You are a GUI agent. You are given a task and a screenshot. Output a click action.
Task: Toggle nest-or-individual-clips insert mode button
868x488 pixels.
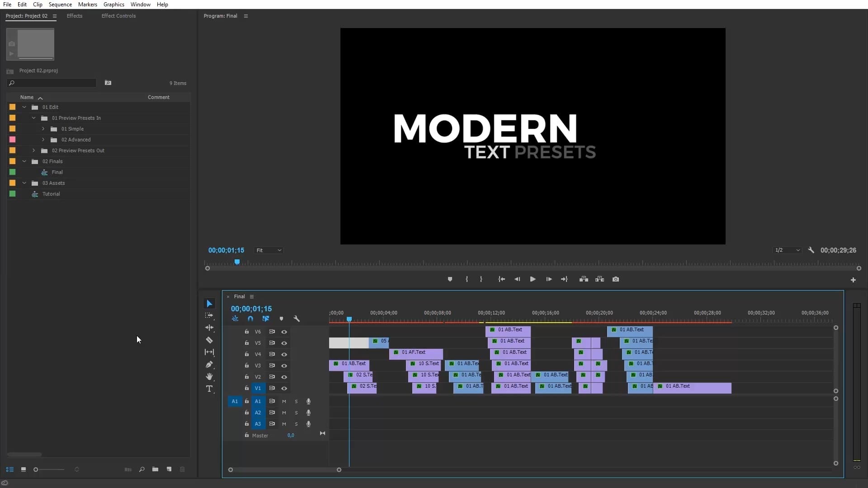(x=235, y=319)
